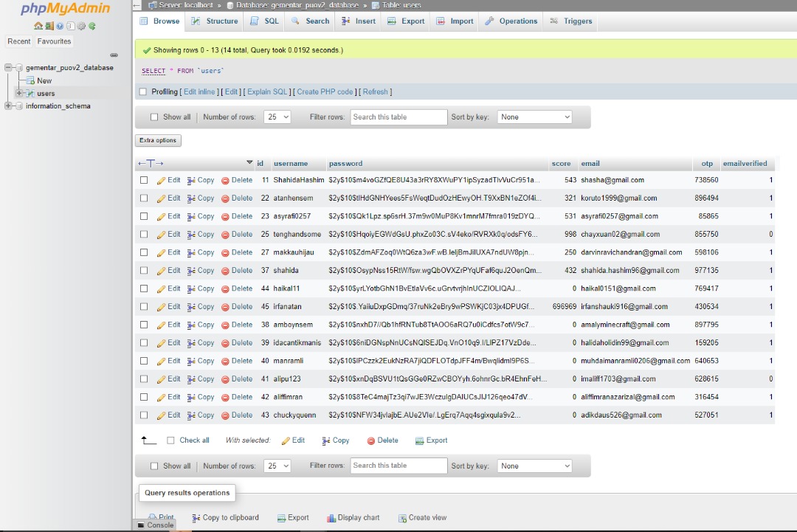Expand the information_schema database tree node
The width and height of the screenshot is (797, 532).
[x=9, y=106]
